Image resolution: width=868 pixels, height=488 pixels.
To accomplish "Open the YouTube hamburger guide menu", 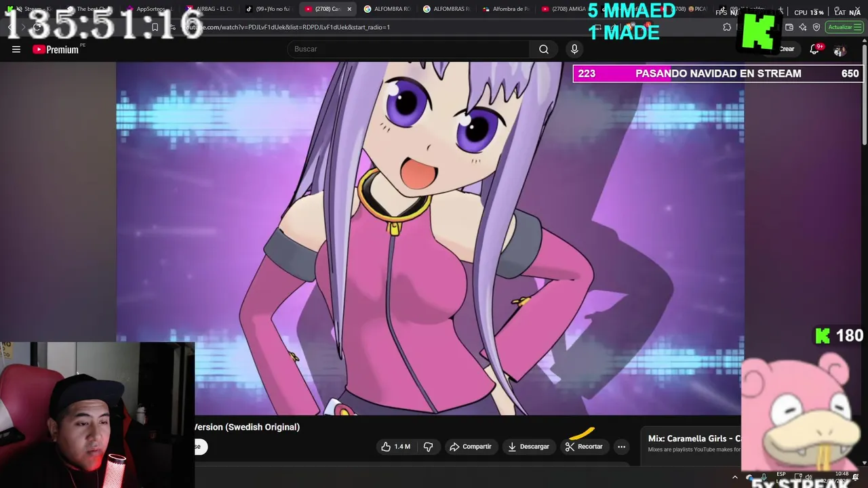I will point(16,49).
